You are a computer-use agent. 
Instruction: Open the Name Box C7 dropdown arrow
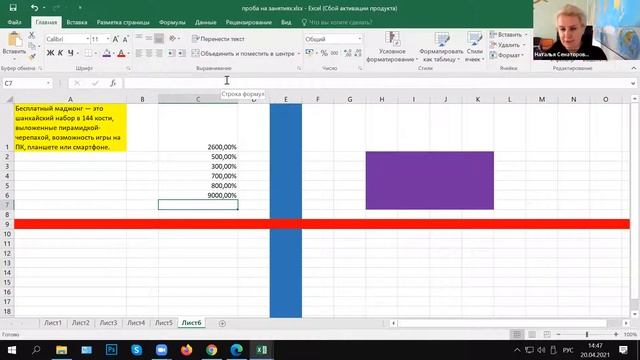48,83
